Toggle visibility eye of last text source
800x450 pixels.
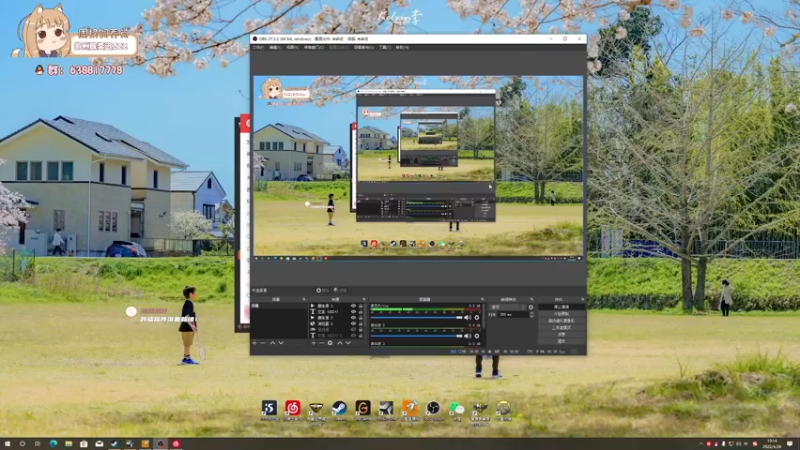(x=354, y=336)
